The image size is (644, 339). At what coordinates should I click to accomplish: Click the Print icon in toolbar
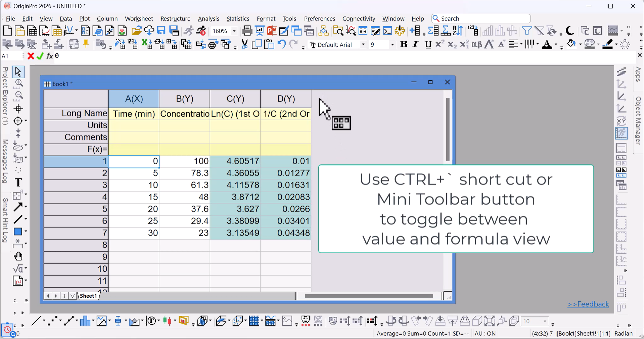click(247, 31)
